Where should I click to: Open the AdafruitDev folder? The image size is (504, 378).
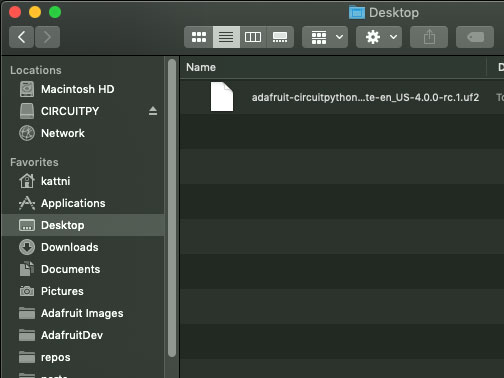[x=83, y=335]
